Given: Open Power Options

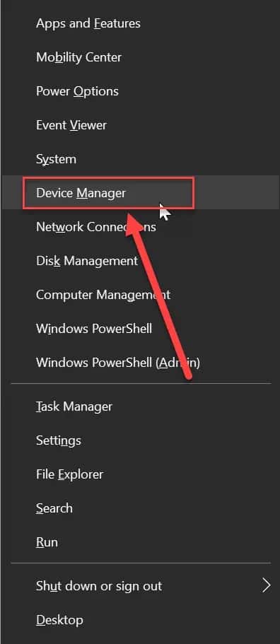Looking at the screenshot, I should pos(140,91).
